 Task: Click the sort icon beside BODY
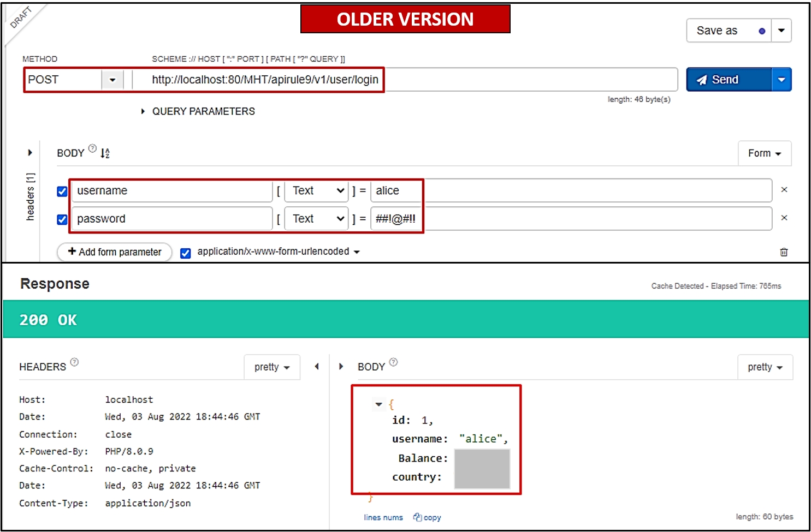[105, 153]
